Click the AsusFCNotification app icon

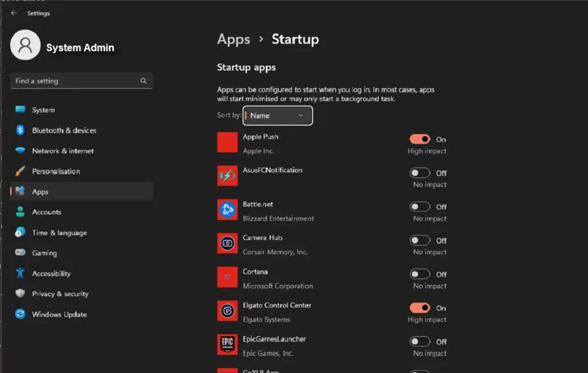pos(227,176)
